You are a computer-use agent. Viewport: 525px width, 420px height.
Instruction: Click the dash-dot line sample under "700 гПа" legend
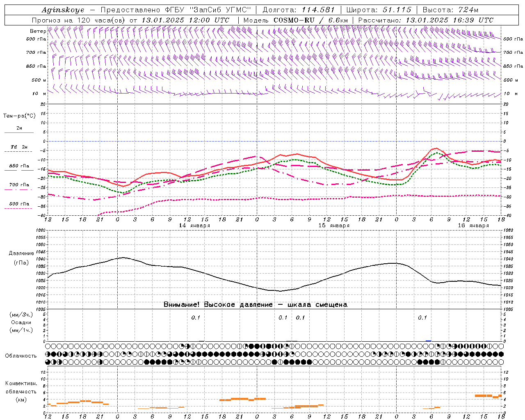click(x=19, y=190)
